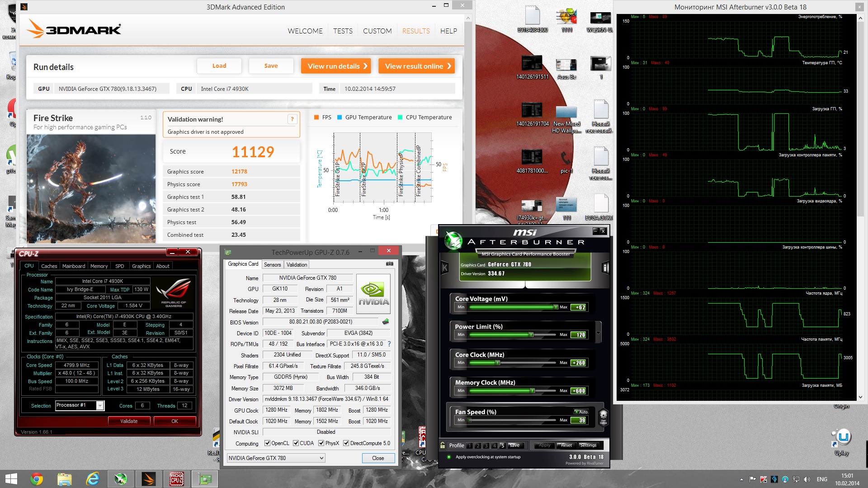Toggle Apply overclocking at system startup
The width and height of the screenshot is (868, 488).
449,457
